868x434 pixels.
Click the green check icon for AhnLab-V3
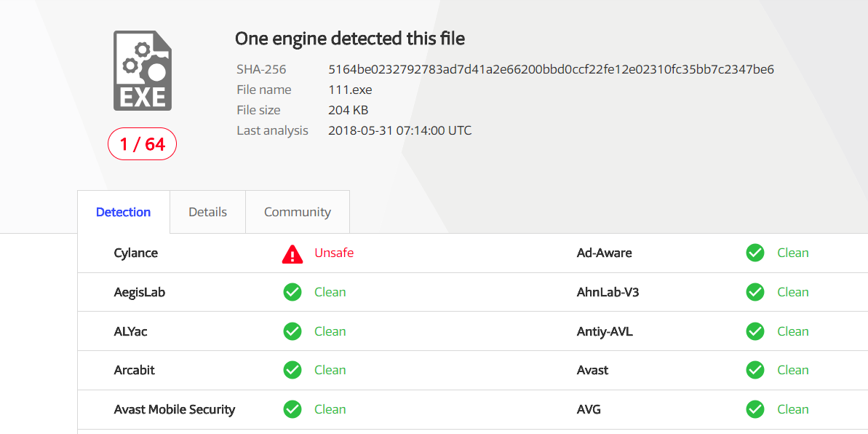click(x=755, y=292)
